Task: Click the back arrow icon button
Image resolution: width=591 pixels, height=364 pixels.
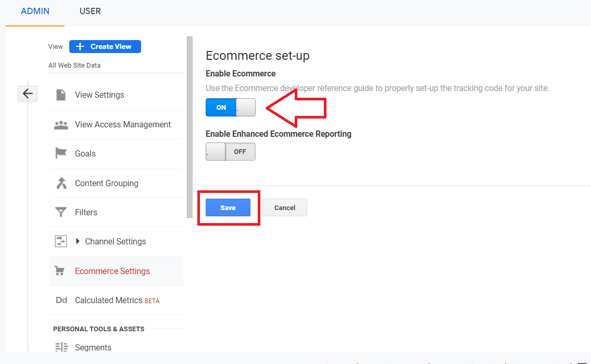Action: coord(28,94)
